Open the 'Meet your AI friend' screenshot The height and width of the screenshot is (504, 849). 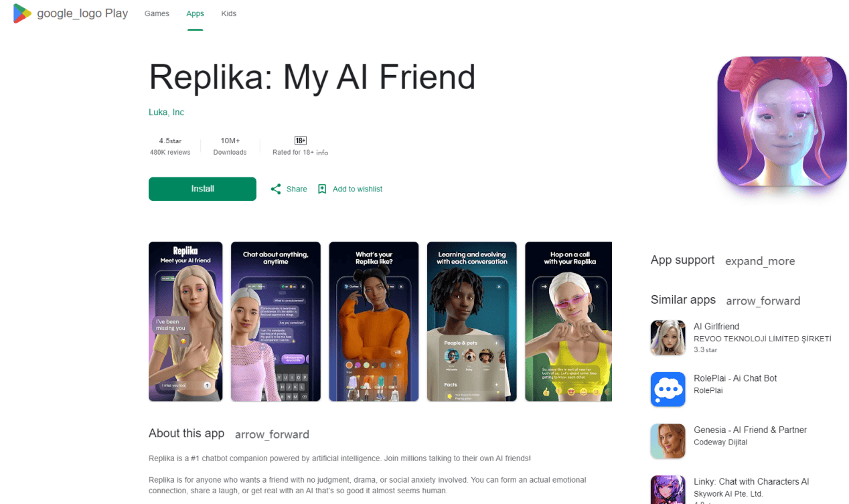[x=185, y=322]
